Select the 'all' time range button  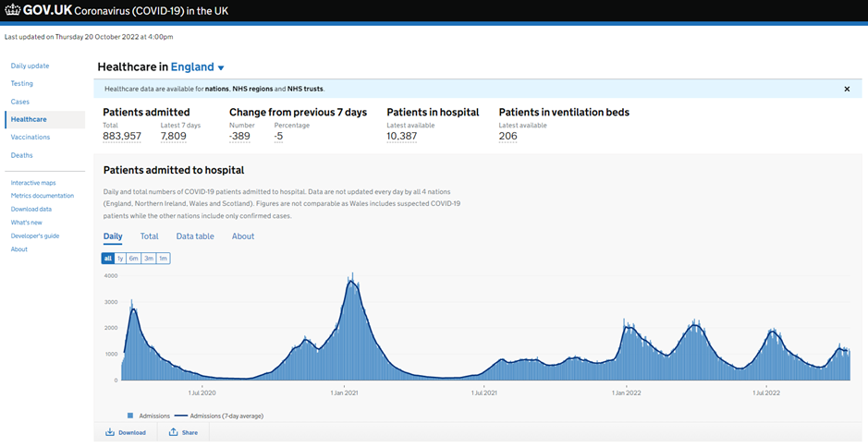(x=108, y=259)
